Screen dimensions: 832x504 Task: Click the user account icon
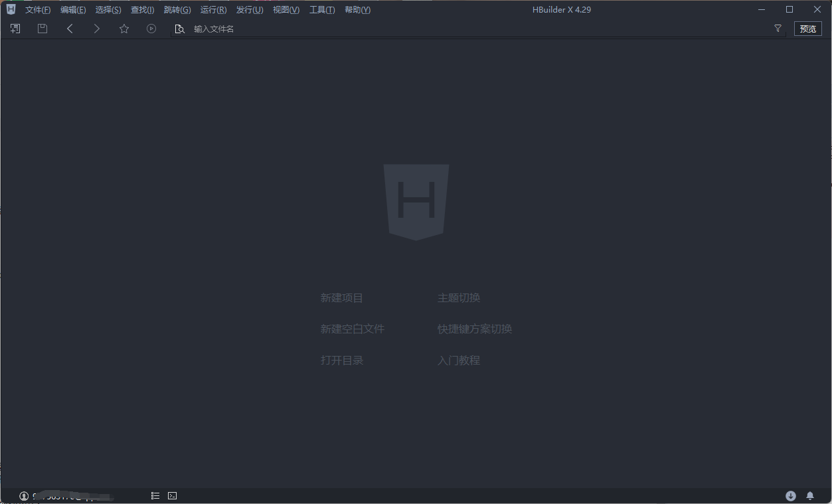tap(24, 496)
